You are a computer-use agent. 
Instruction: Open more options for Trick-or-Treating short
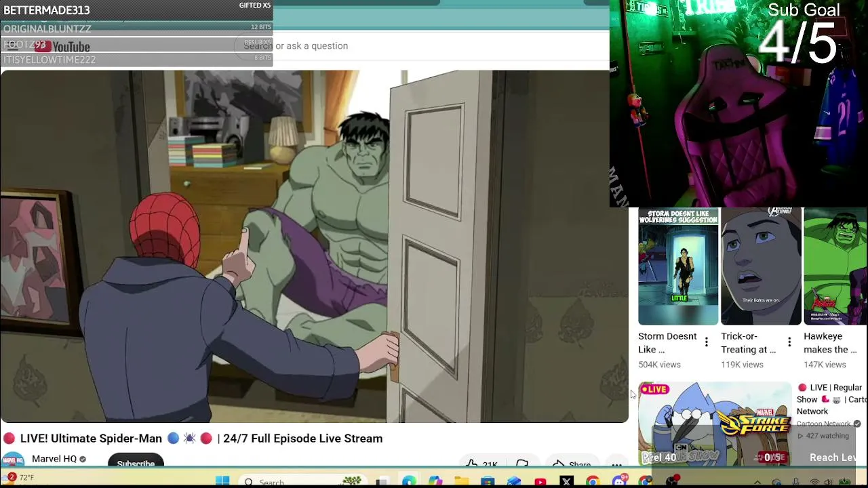coord(789,342)
